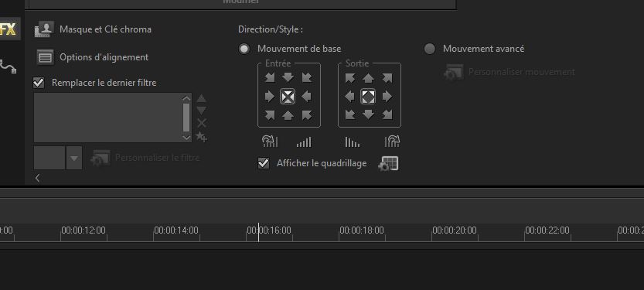Open the filter preset dropdown arrow
The width and height of the screenshot is (644, 290).
click(x=74, y=158)
